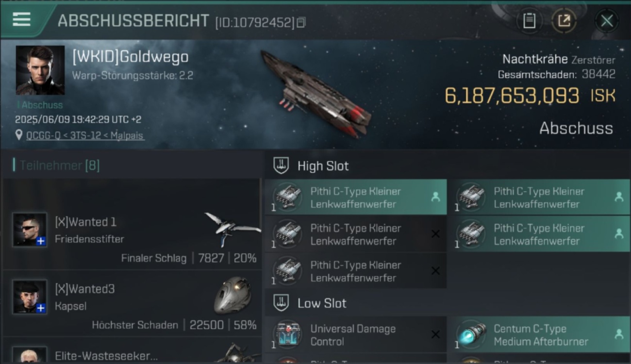Click the [WKID]Goldwego pilot name

(130, 57)
